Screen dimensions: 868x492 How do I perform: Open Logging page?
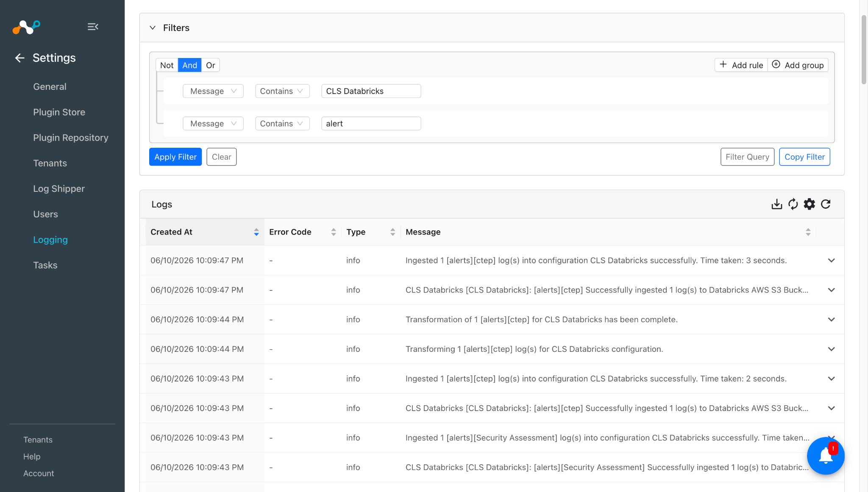[50, 240]
